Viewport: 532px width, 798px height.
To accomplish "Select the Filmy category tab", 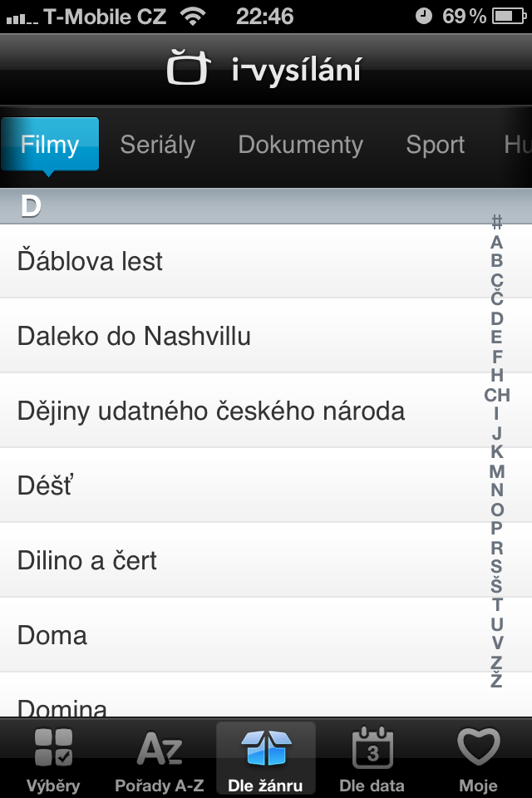I will (50, 145).
